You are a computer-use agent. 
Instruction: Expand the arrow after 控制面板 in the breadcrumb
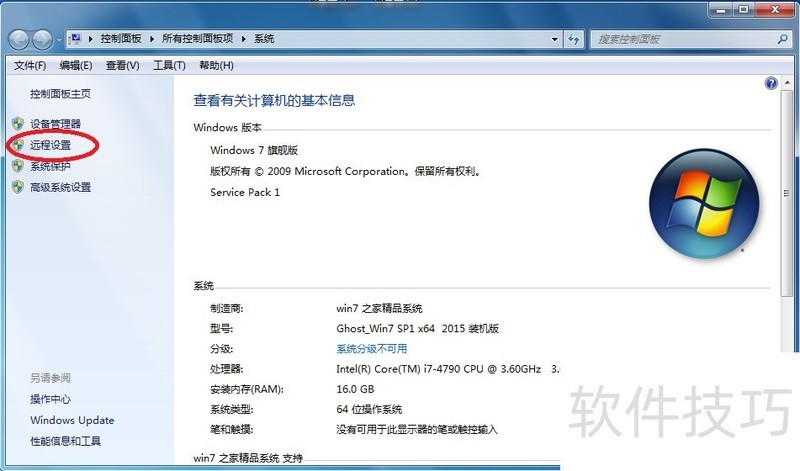click(x=152, y=39)
